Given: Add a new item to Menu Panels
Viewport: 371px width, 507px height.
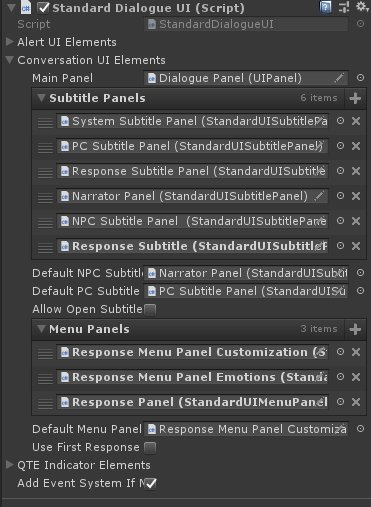Looking at the screenshot, I should coord(355,329).
